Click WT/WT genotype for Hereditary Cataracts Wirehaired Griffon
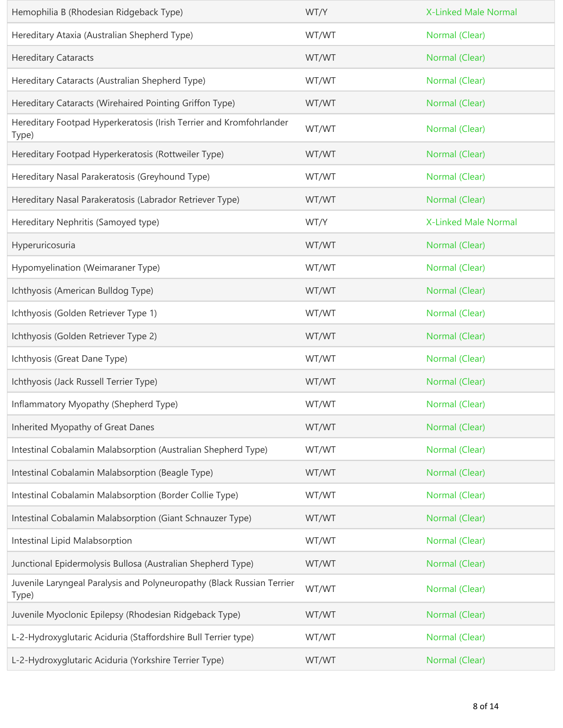 tap(321, 103)
